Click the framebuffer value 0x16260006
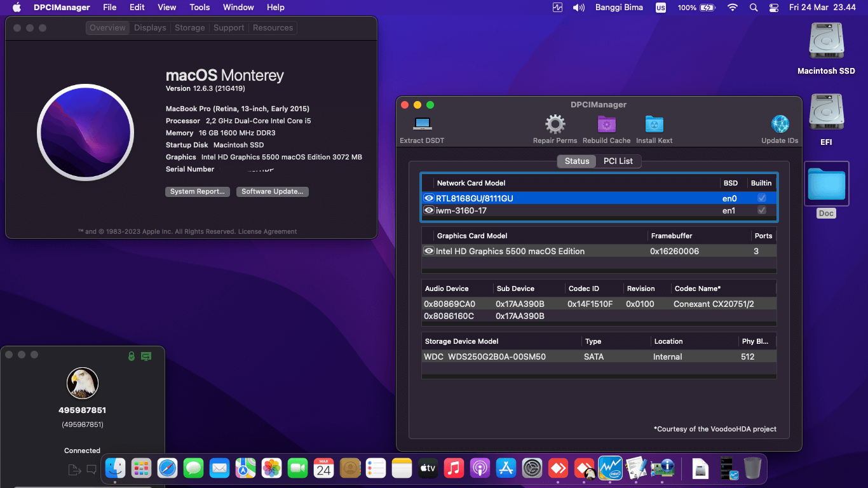Image resolution: width=868 pixels, height=488 pixels. click(674, 251)
